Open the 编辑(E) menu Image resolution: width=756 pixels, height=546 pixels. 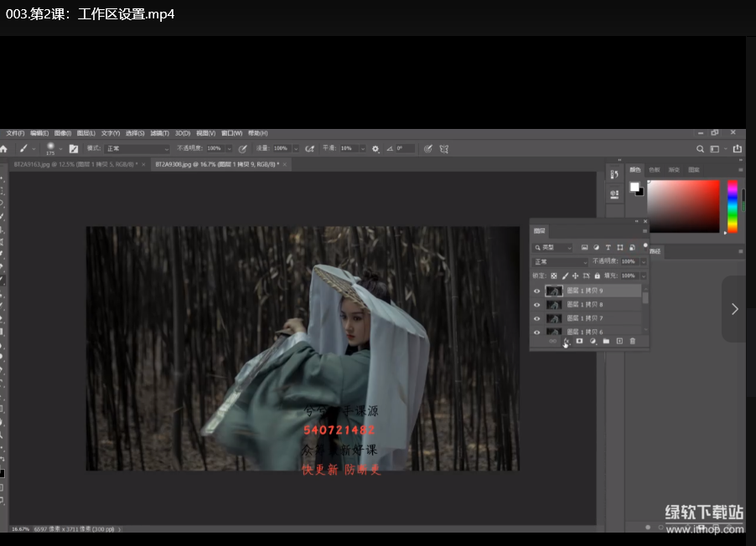tap(39, 133)
